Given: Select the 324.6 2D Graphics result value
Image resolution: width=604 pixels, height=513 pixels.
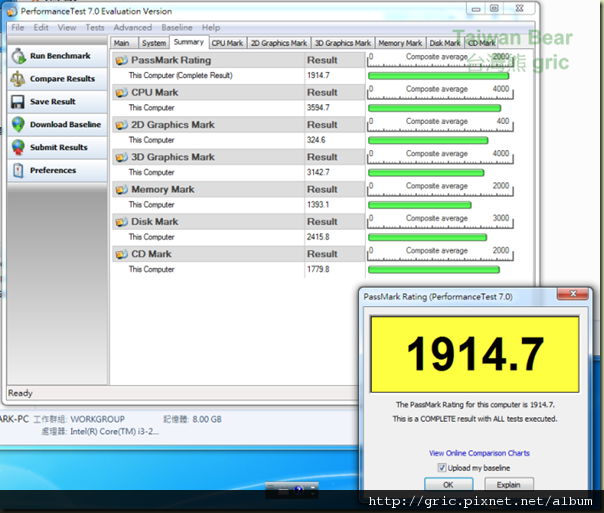Looking at the screenshot, I should 316,140.
